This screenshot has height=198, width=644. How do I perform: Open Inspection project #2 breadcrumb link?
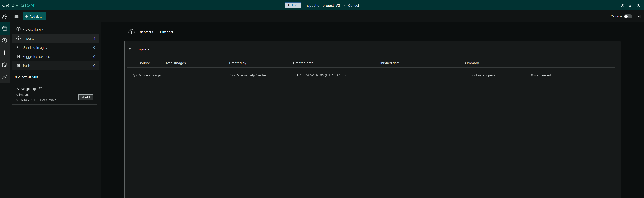pos(322,6)
